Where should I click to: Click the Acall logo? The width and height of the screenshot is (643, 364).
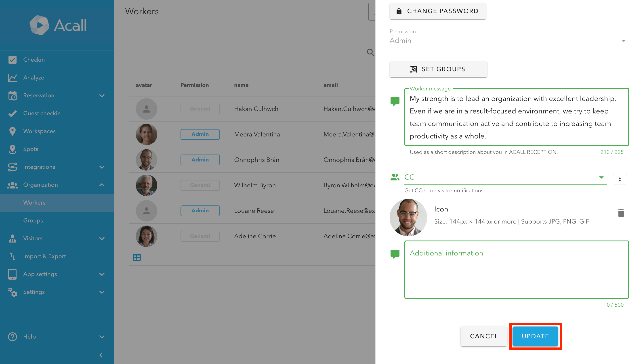click(58, 25)
